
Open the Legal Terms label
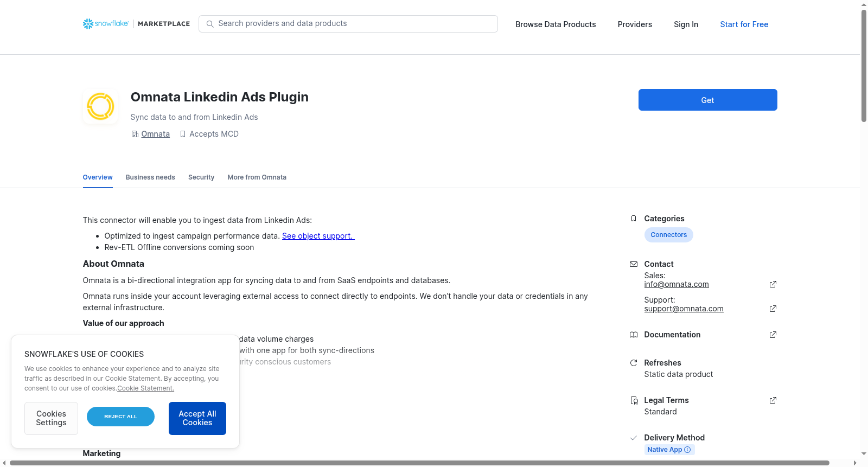666,400
